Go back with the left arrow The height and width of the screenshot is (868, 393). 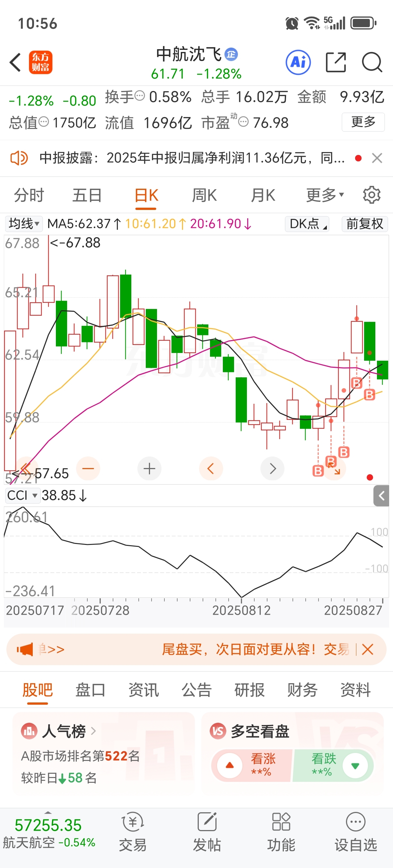[15, 62]
